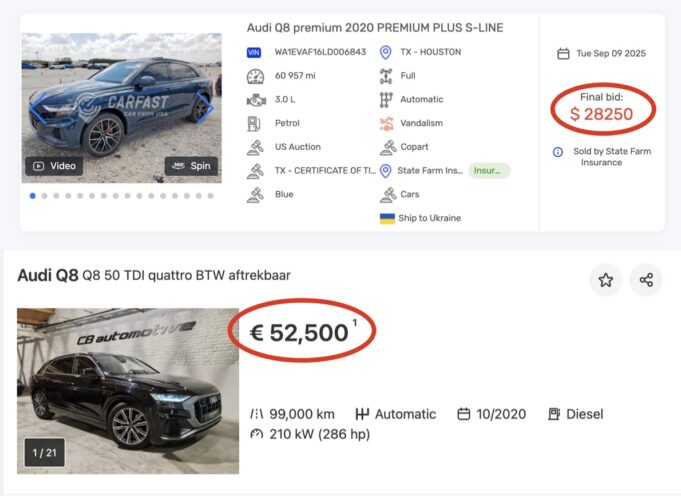Click the Petrol fuel pump icon
The image size is (681, 496).
click(254, 123)
